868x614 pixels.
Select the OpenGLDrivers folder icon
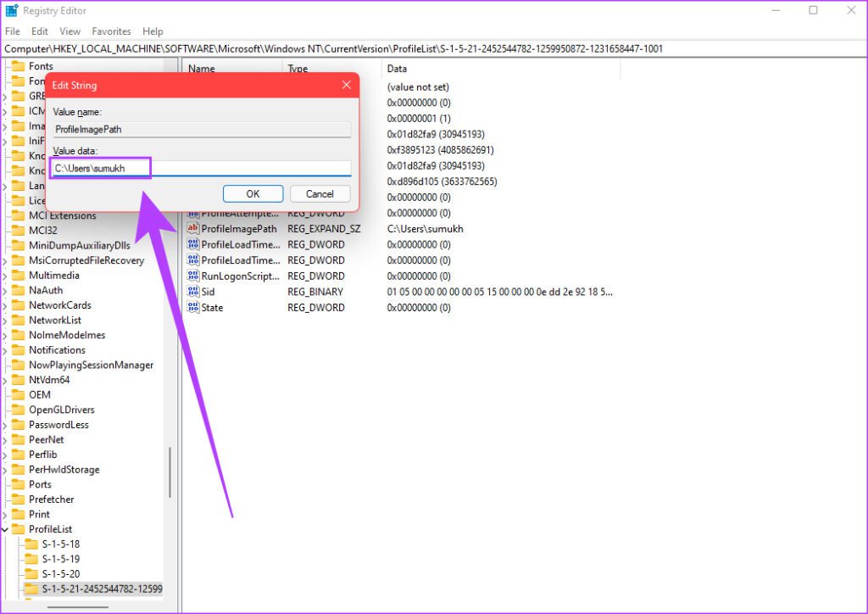[19, 410]
